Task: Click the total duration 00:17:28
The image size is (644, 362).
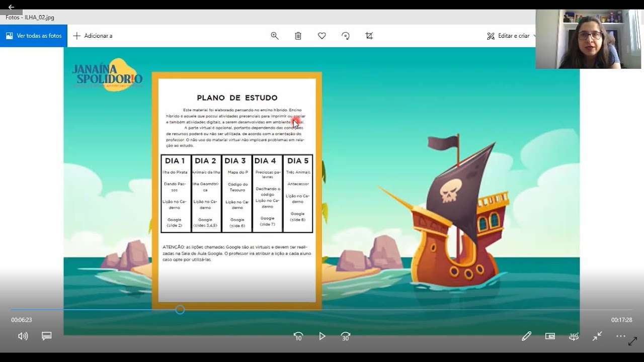Action: 622,320
